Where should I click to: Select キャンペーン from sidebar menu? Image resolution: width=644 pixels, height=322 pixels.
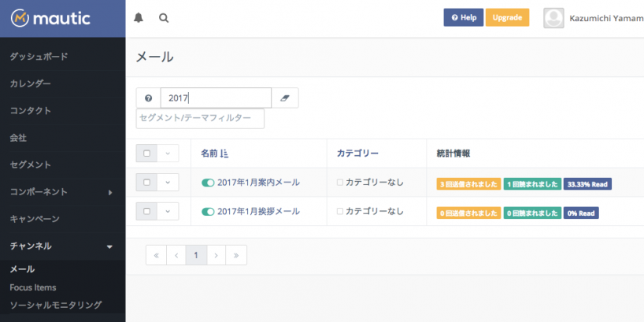click(35, 218)
